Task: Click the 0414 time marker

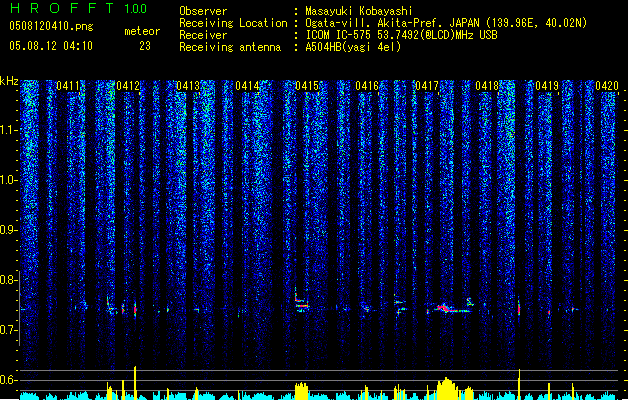Action: coord(247,86)
